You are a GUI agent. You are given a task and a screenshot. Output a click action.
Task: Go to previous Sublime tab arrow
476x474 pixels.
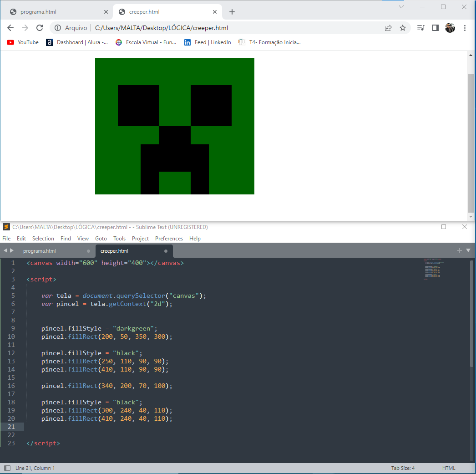[5, 250]
